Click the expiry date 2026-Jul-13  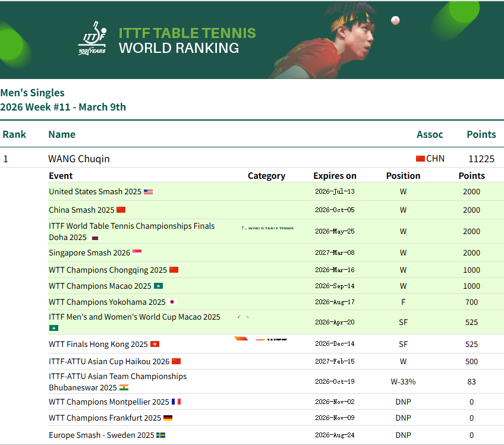(335, 191)
